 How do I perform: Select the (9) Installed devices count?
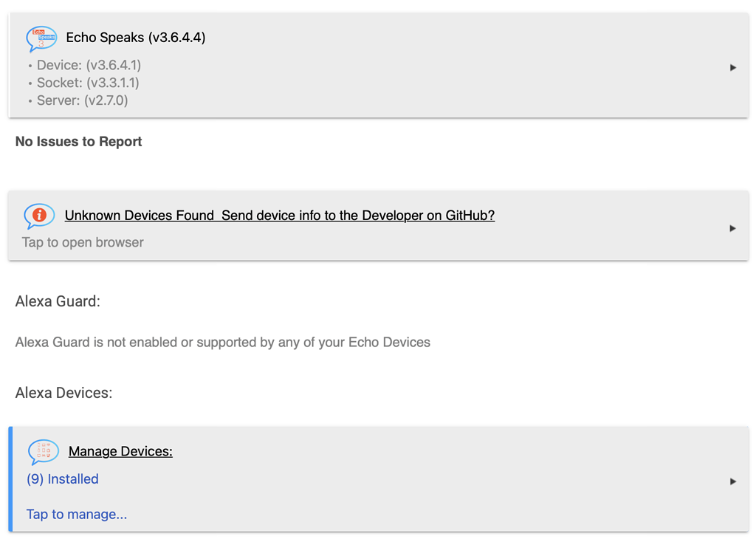click(x=63, y=479)
